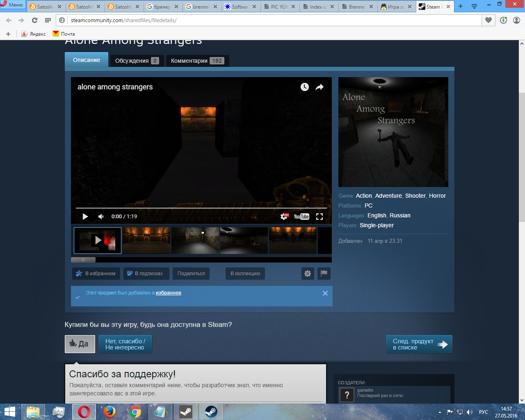Switch to the бренер Google tab
Screen dimensions: 525x420
click(162, 7)
